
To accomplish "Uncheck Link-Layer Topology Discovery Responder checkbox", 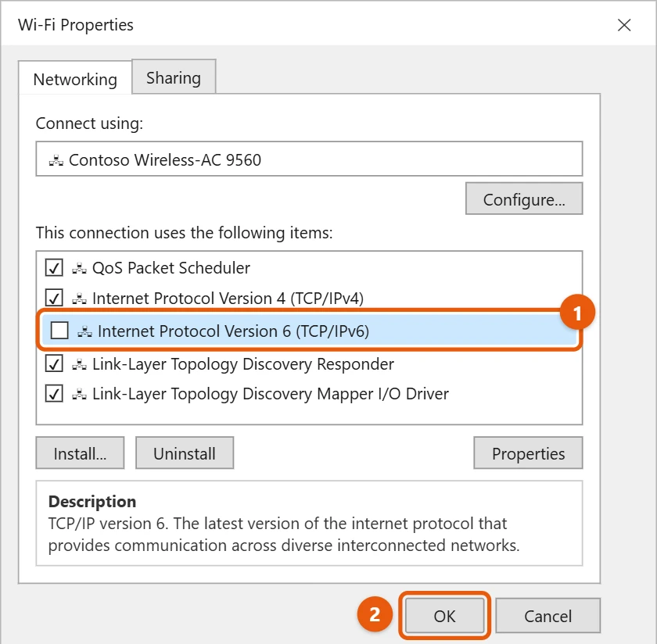I will [54, 364].
